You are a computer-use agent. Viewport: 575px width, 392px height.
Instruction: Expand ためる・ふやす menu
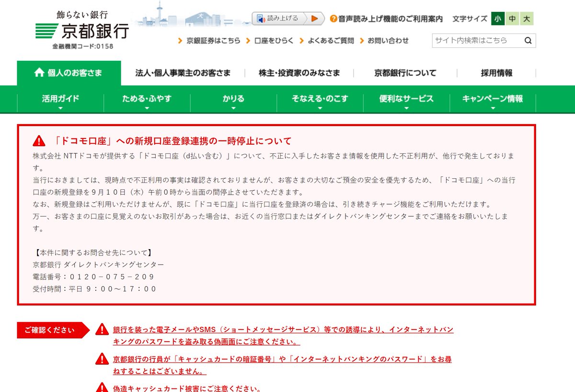point(147,100)
